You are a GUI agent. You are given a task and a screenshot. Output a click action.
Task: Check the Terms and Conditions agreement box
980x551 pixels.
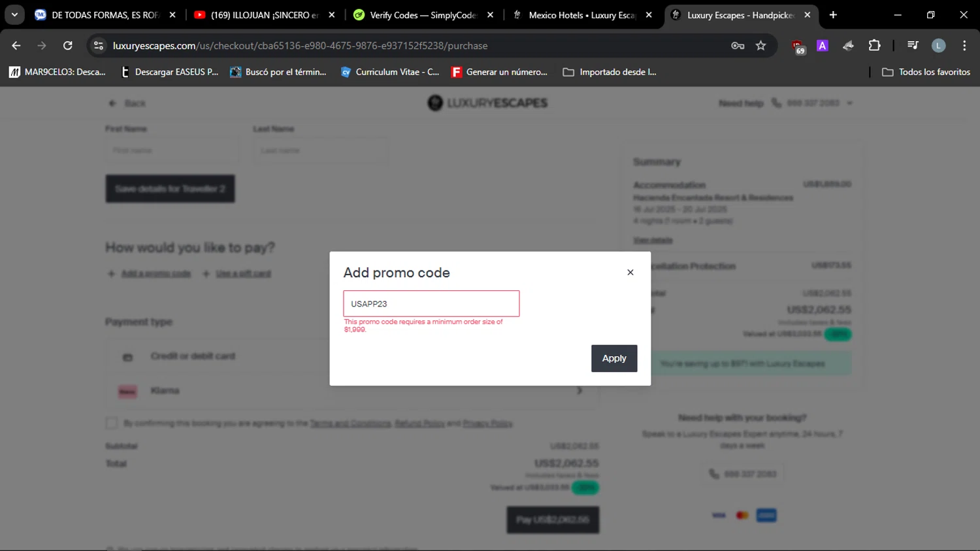(x=112, y=424)
